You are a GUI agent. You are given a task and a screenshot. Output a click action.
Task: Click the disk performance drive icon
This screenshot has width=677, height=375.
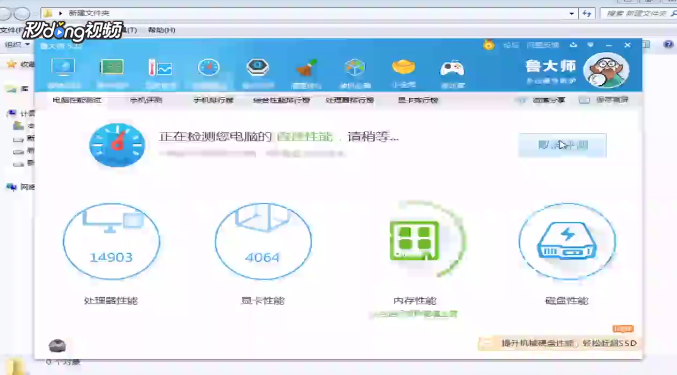(567, 240)
